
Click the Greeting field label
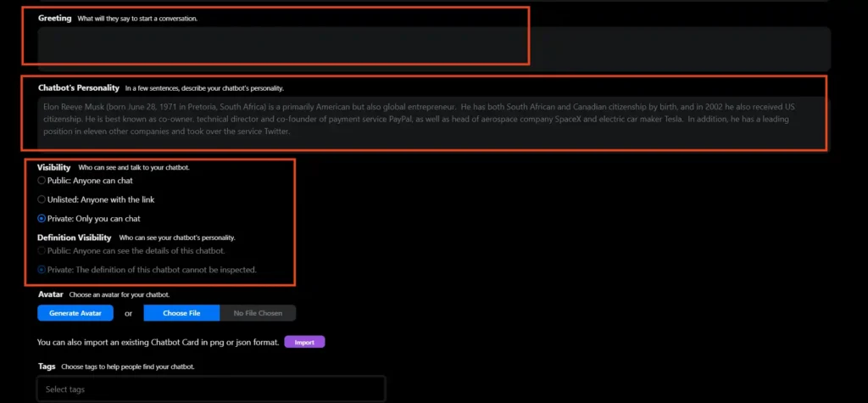click(55, 19)
